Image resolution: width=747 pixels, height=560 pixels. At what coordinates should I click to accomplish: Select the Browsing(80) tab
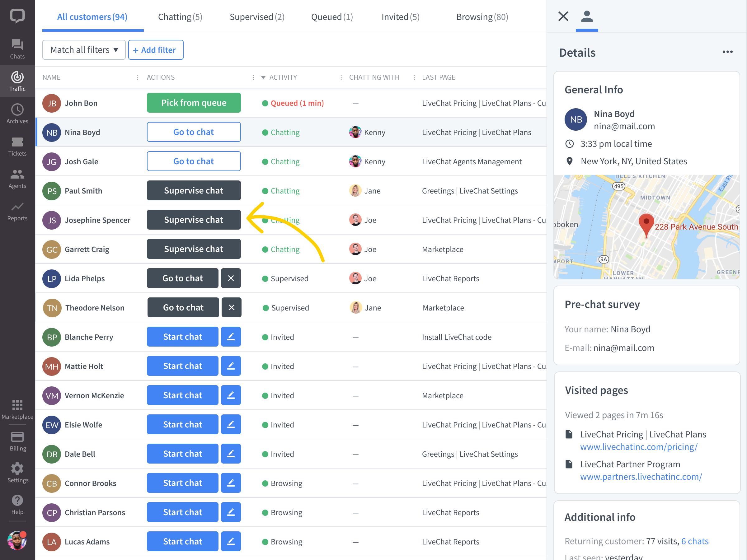pos(482,16)
